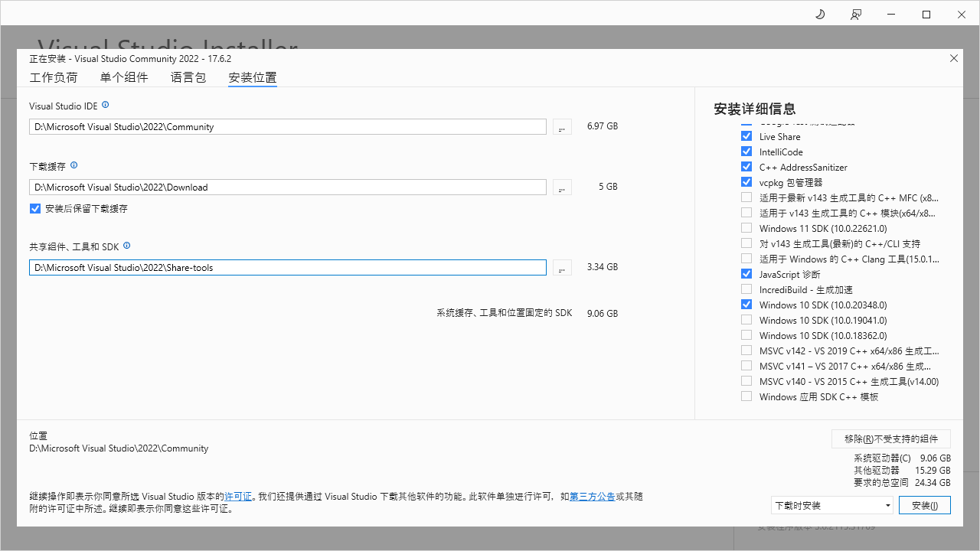Open the 许可证 link
This screenshot has height=551, width=980.
[x=238, y=497]
